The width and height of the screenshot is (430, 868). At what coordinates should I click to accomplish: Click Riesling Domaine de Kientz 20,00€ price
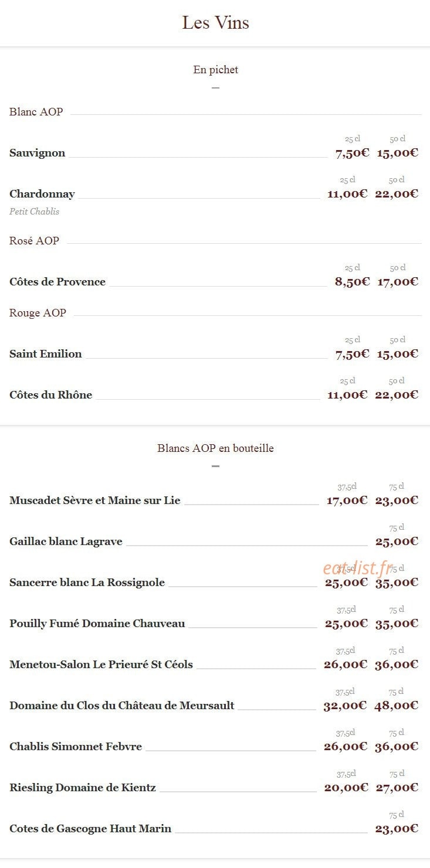click(346, 788)
